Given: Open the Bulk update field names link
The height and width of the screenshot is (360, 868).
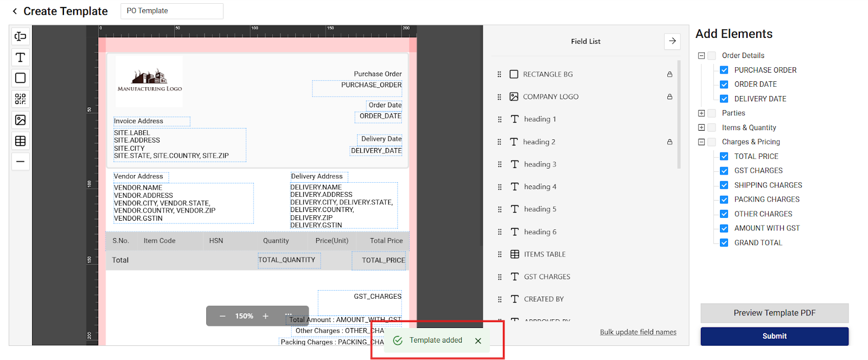Looking at the screenshot, I should click(638, 332).
